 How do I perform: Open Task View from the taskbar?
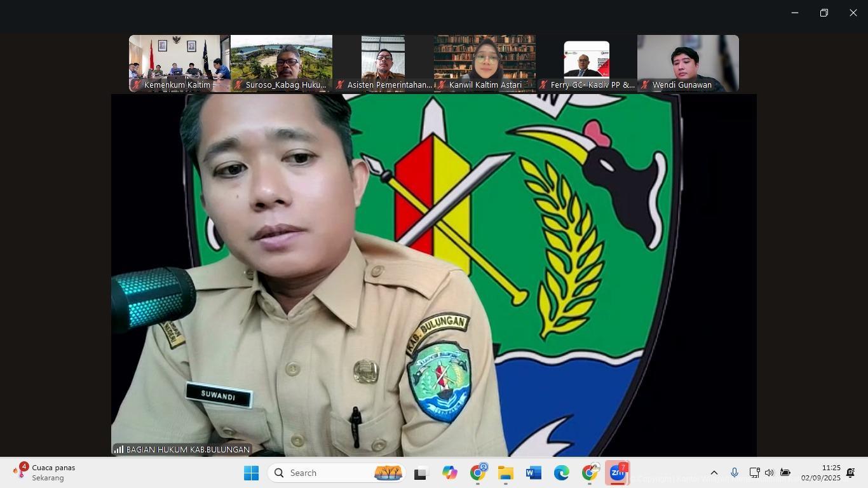[420, 473]
